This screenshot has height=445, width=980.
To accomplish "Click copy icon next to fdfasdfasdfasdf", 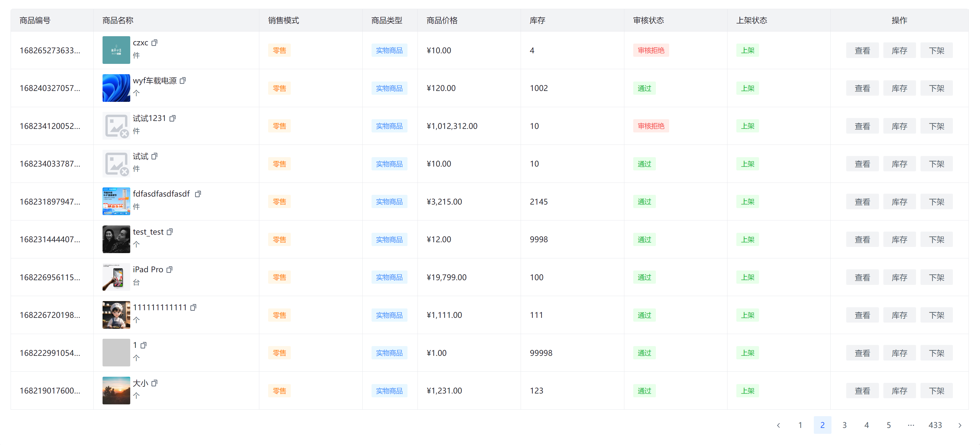I will pos(198,194).
